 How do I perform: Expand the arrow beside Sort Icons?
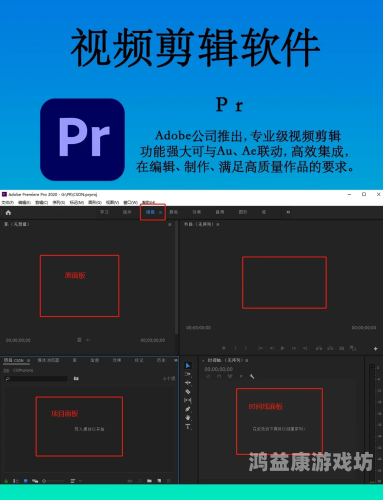pos(80,481)
